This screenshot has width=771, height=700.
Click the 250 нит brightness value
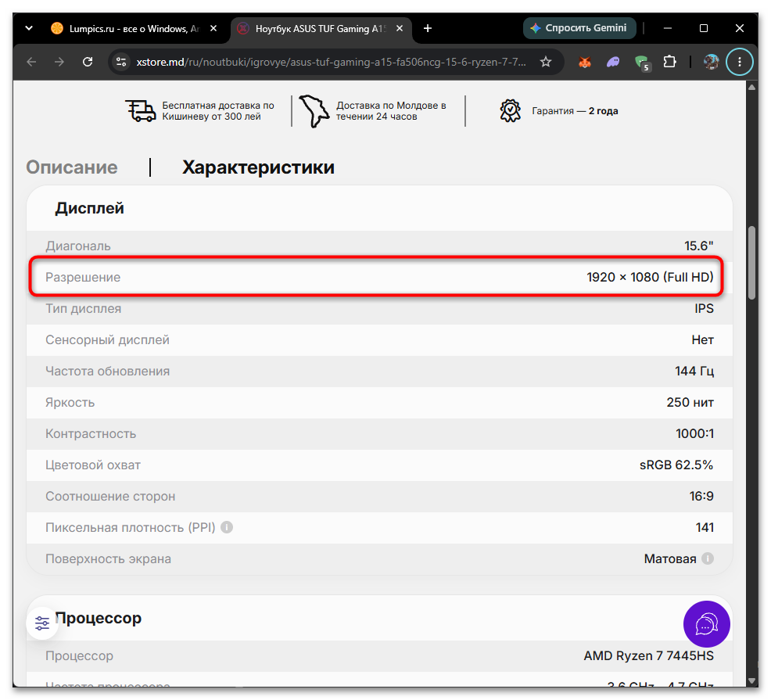(x=690, y=402)
